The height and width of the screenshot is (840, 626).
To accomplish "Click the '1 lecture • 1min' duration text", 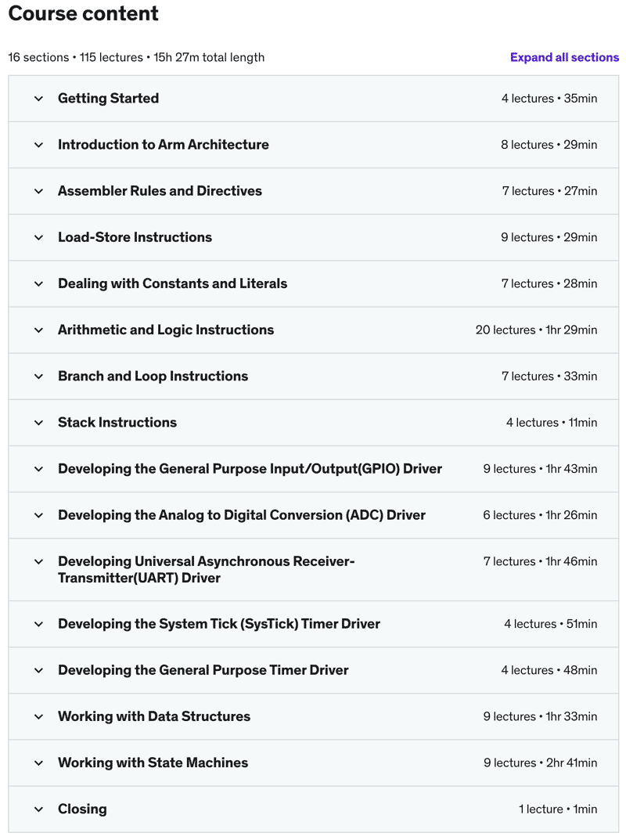I will click(x=558, y=809).
